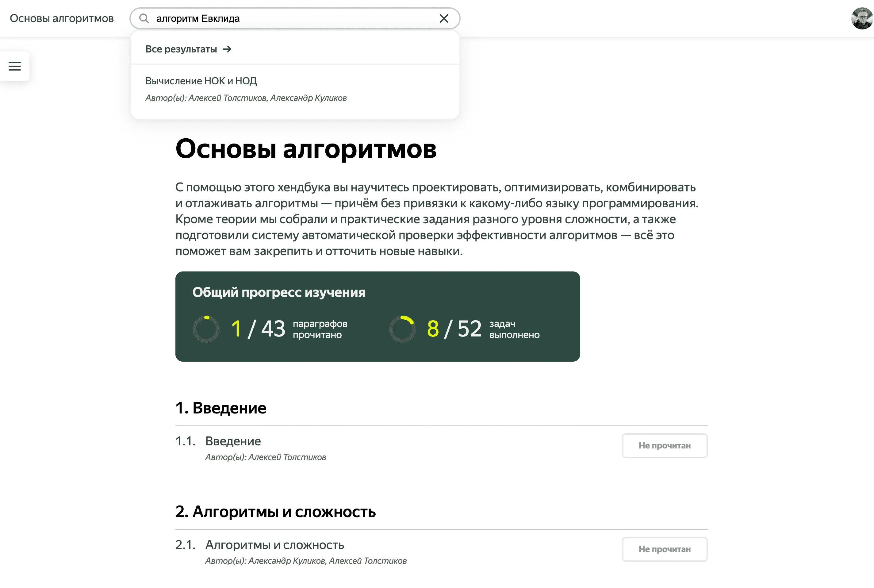Click the 'алгоритм Евклида' search input

tap(295, 18)
